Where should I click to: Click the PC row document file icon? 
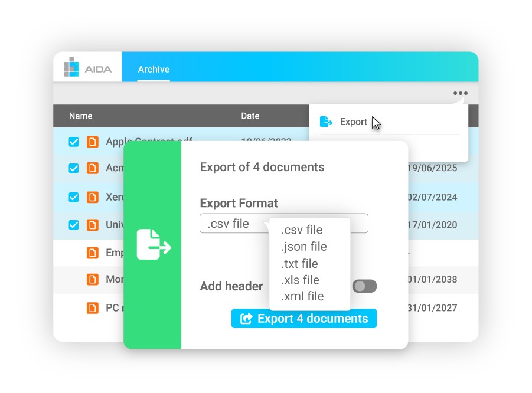coord(92,307)
